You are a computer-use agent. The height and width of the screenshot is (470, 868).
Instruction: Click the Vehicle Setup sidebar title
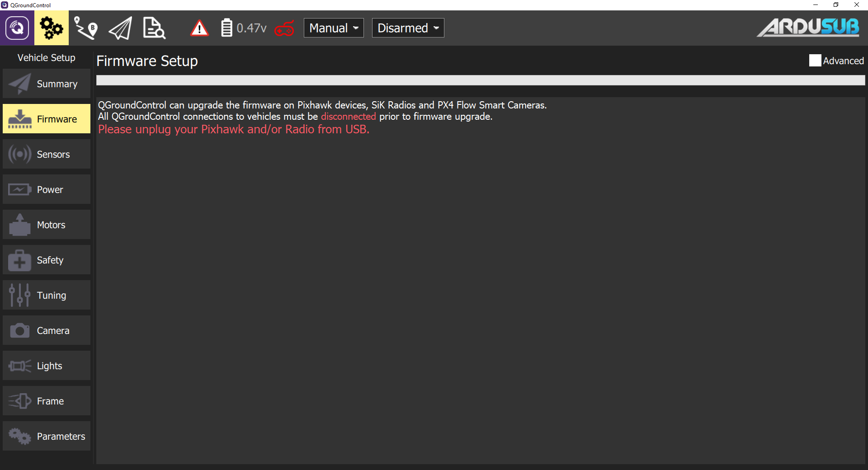[47, 58]
